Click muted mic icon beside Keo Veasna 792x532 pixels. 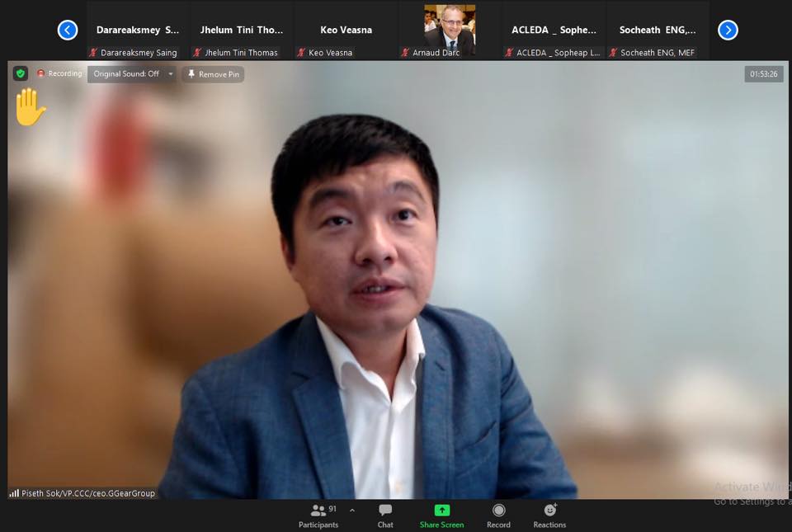pyautogui.click(x=301, y=53)
